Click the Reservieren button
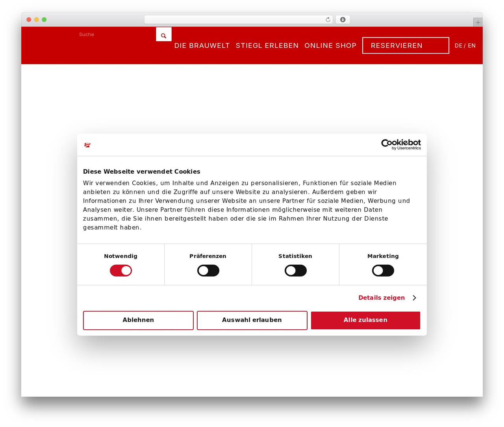 406,45
